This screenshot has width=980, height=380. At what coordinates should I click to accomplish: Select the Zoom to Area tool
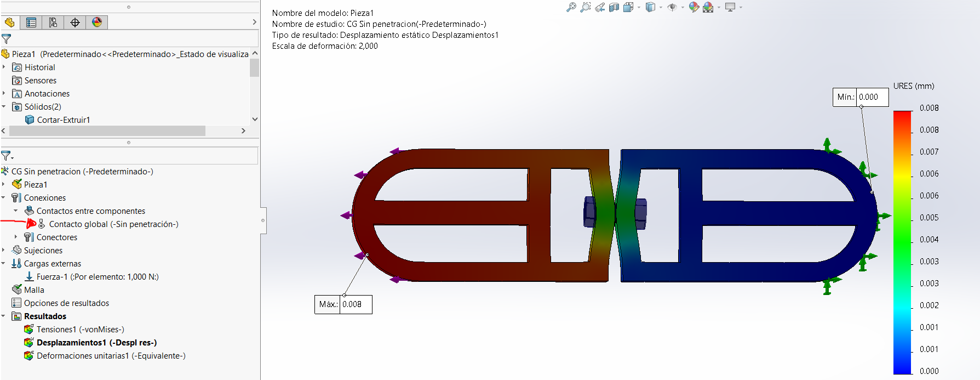tap(586, 7)
